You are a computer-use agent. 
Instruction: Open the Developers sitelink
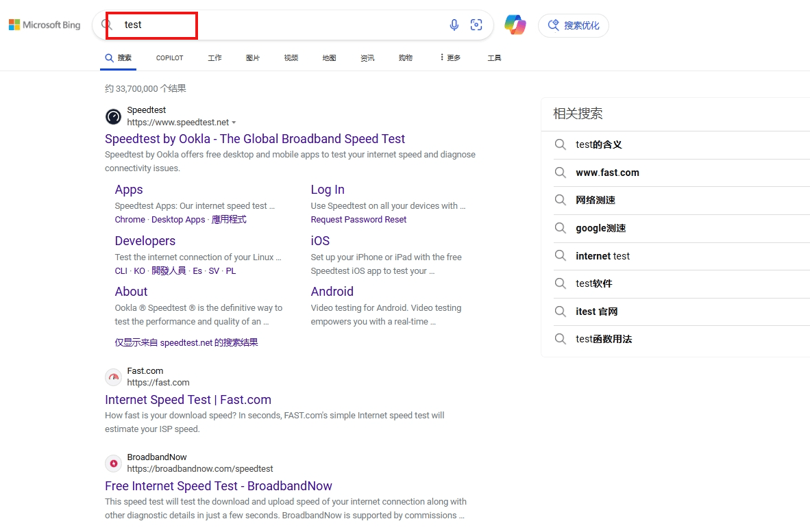(x=145, y=240)
